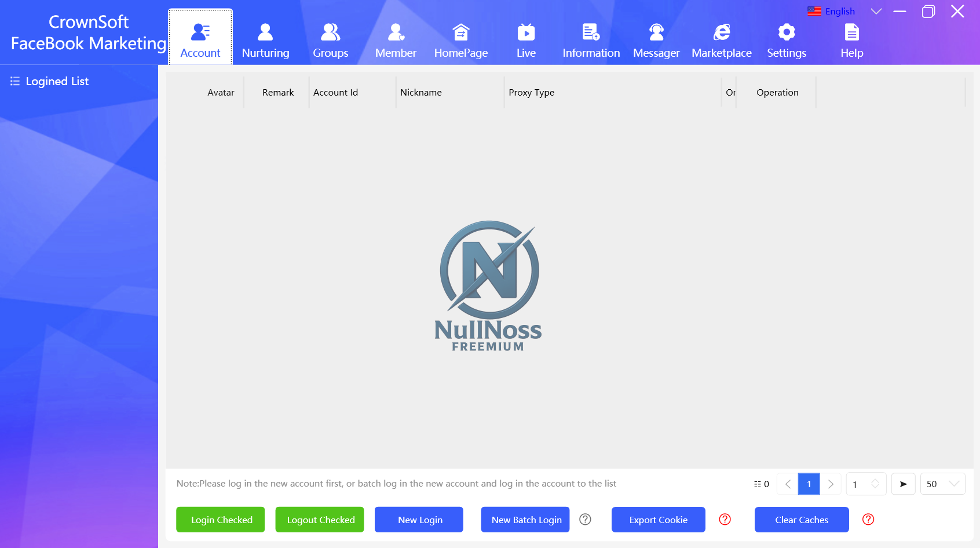Click the Clear Caches button
This screenshot has height=548, width=980.
click(801, 520)
